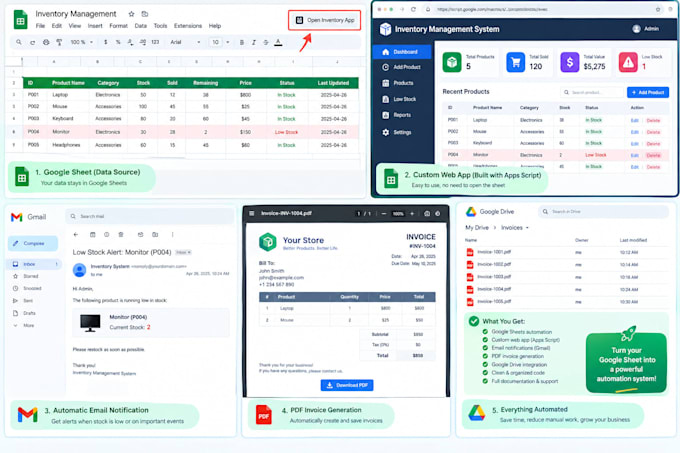Open the Format menu in Sheets
Viewport: 680px width, 453px height.
(x=118, y=26)
